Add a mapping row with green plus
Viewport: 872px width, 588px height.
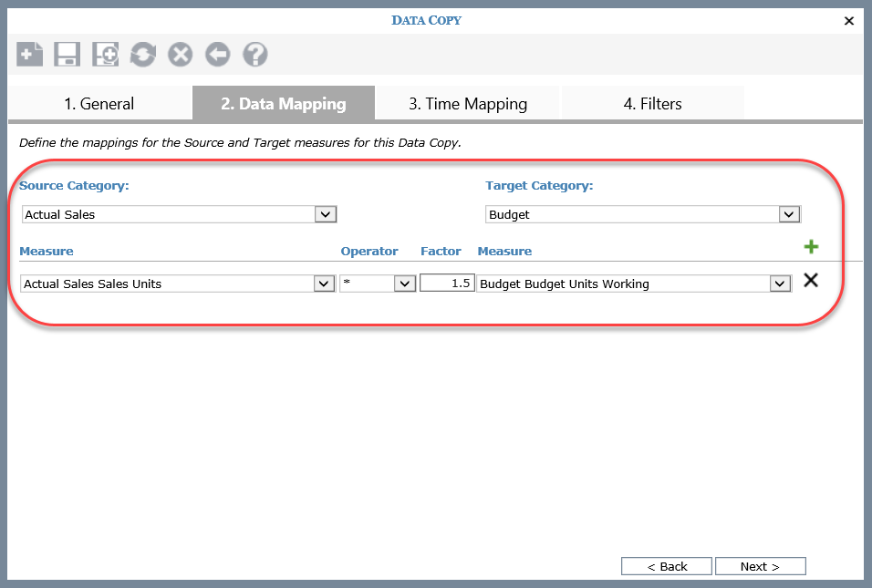pos(811,246)
